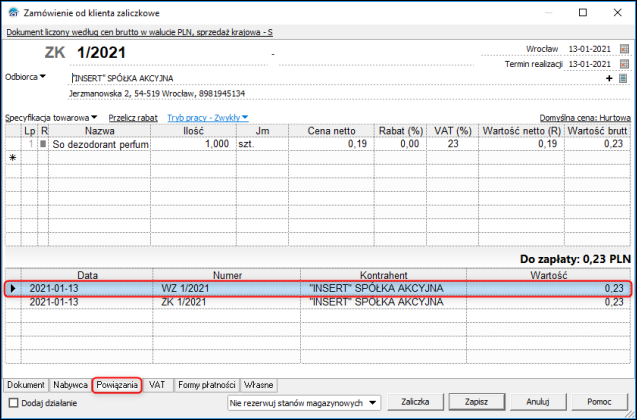Open help via Pomoc button

(599, 402)
